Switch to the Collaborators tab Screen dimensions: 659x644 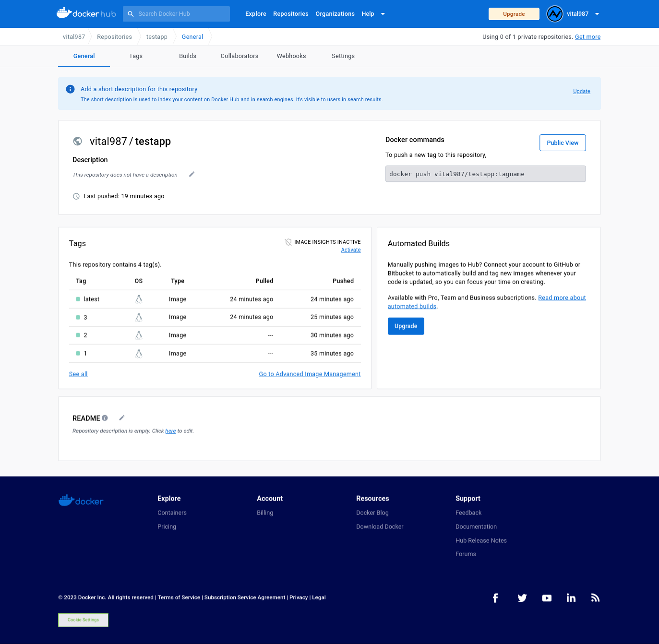[x=240, y=56]
